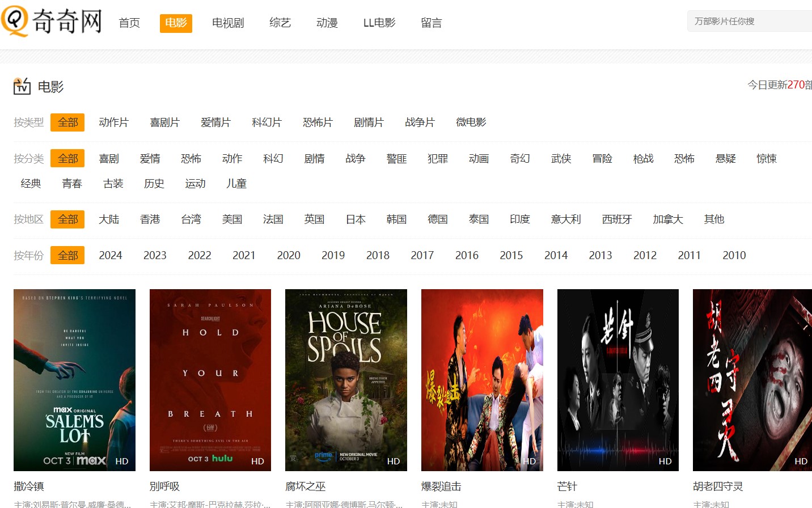Screen dimensions: 812x508
Task: Filter by region 香港
Action: click(150, 219)
